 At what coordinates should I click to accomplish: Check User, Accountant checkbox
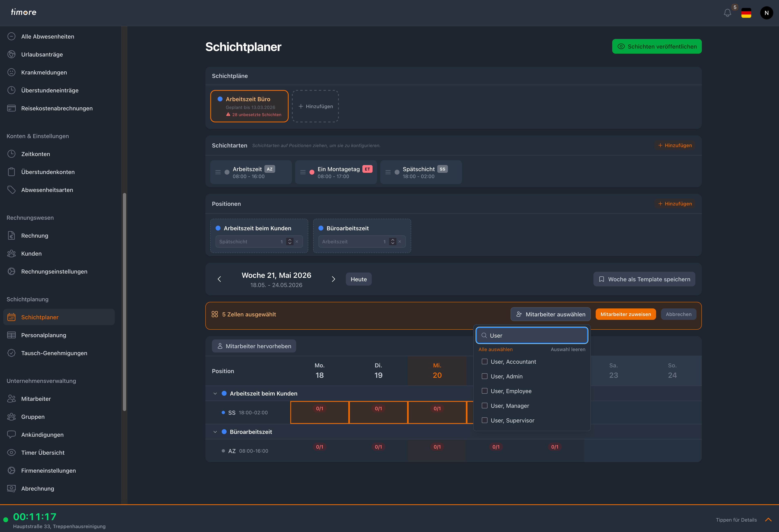click(484, 361)
